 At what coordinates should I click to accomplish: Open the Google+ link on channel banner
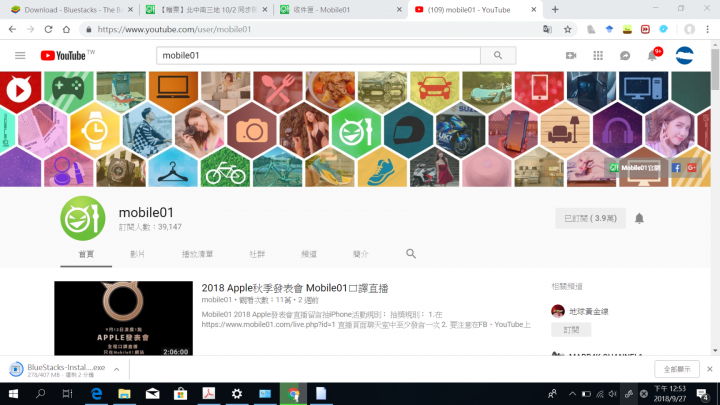pos(692,168)
